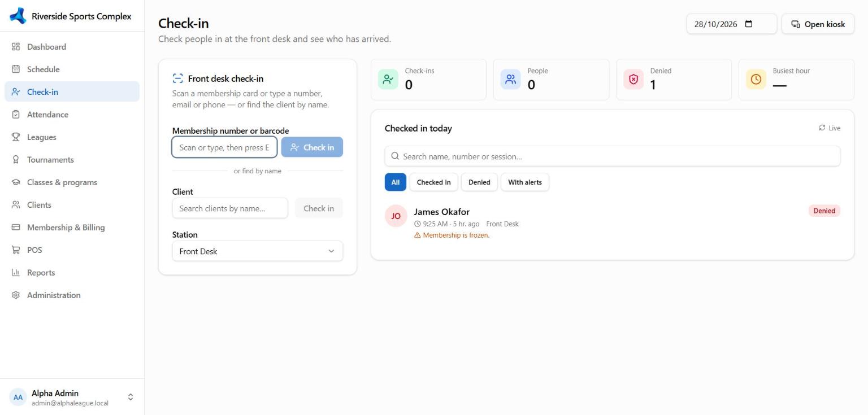
Task: Click the Leagues trophy icon
Action: 16,137
